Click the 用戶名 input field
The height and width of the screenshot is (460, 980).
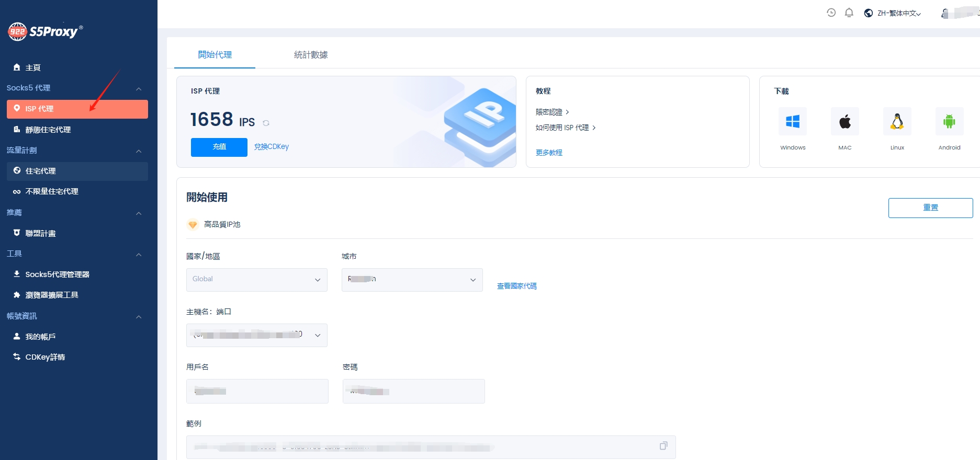[x=257, y=391]
